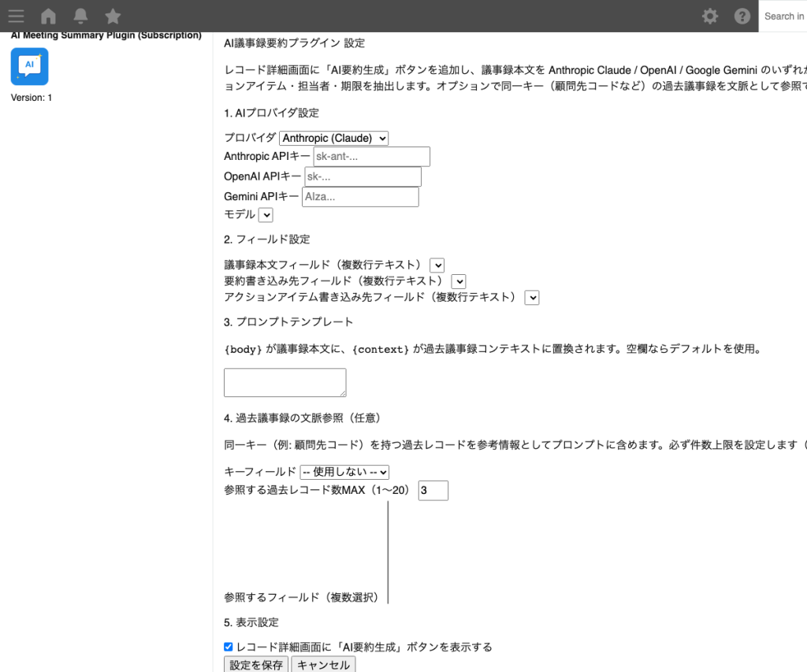Open the help question mark icon
Viewport: 807px width, 672px height.
click(742, 16)
